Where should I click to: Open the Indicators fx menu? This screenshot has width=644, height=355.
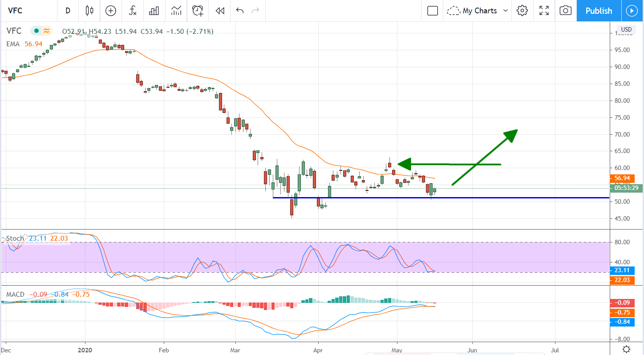click(x=133, y=11)
